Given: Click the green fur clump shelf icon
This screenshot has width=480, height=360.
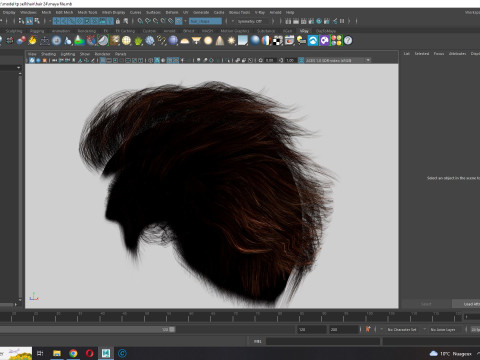Looking at the screenshot, I should click(138, 41).
